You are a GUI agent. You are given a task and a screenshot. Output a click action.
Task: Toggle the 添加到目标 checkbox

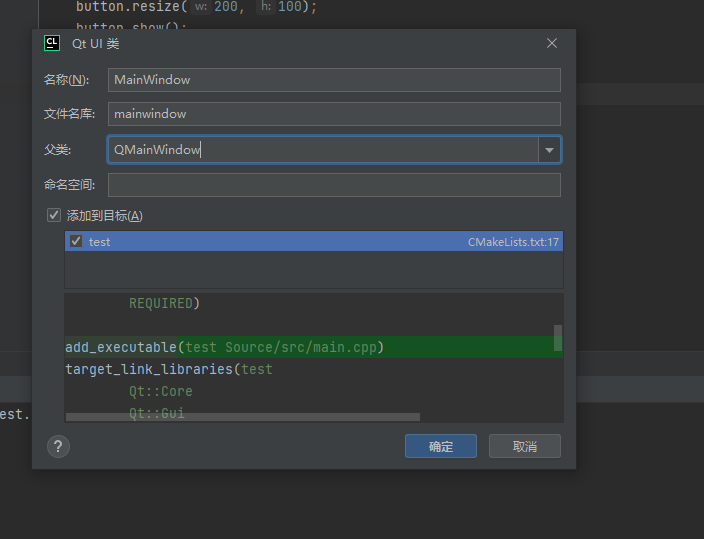tap(54, 215)
